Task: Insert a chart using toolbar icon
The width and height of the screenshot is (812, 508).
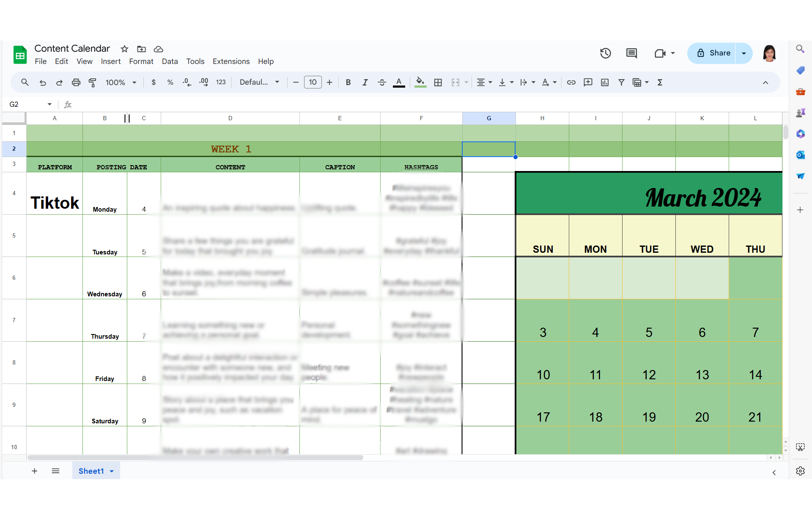Action: pos(605,83)
